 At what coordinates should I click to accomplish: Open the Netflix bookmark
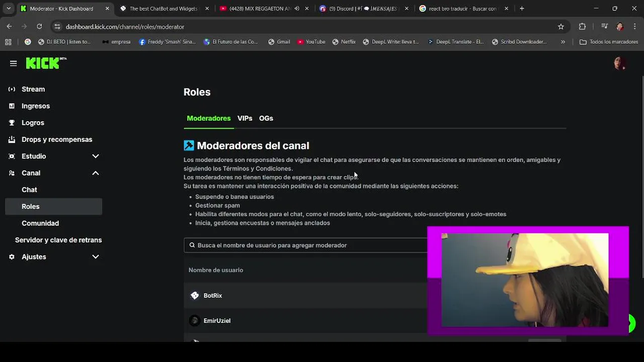pos(344,42)
